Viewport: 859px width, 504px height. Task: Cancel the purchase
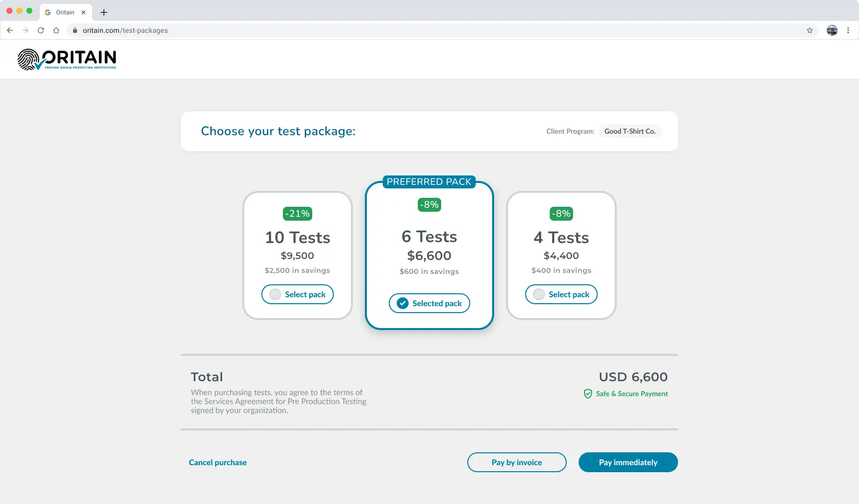(x=218, y=462)
